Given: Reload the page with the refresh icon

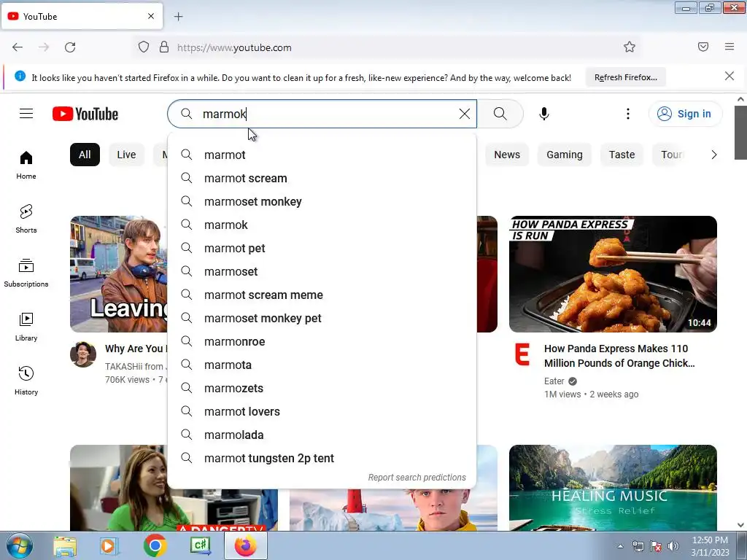Looking at the screenshot, I should (70, 47).
